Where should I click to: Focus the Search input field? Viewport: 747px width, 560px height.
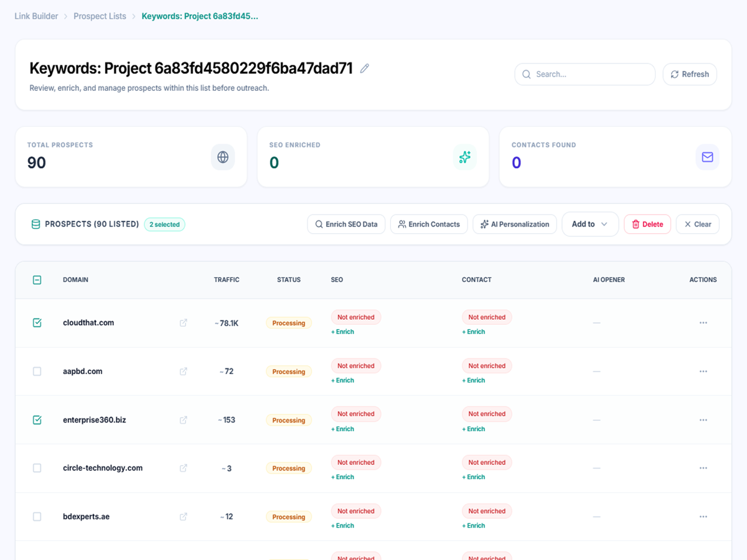click(585, 74)
